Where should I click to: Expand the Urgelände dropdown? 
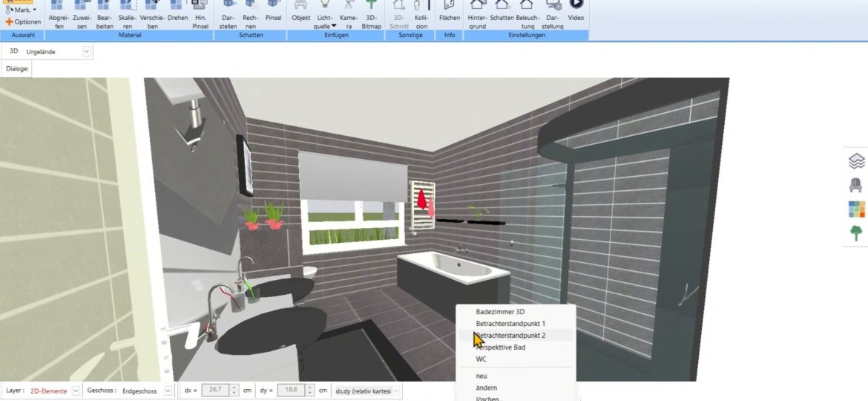(86, 51)
